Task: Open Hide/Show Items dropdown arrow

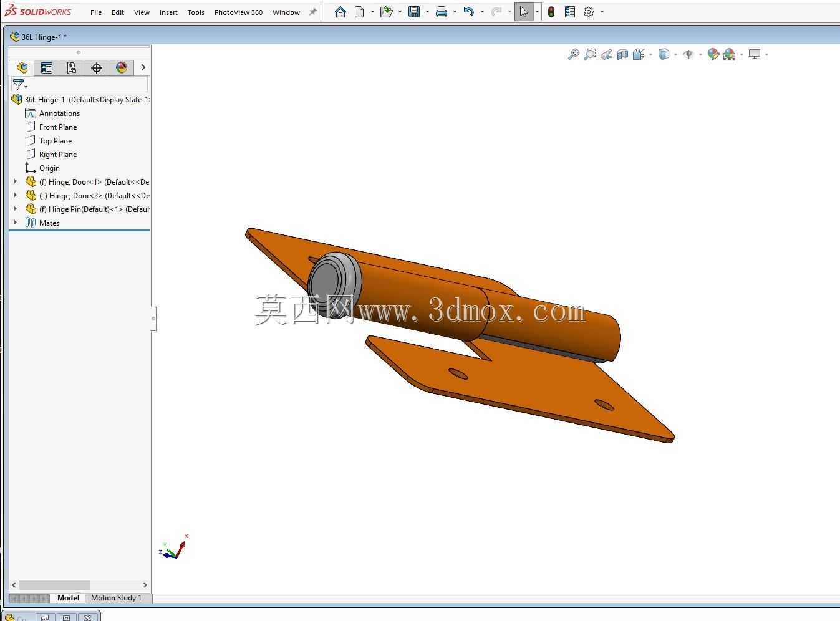Action: click(x=700, y=55)
